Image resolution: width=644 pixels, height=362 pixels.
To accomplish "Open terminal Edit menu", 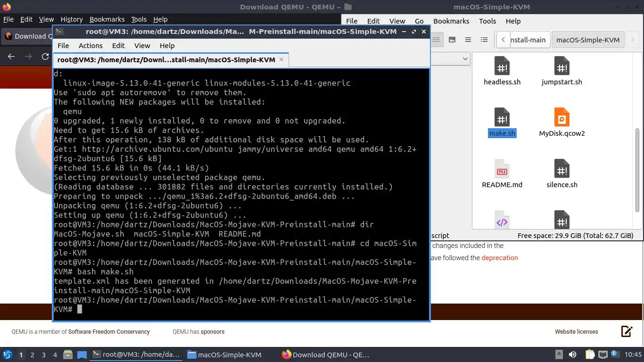I will [118, 46].
